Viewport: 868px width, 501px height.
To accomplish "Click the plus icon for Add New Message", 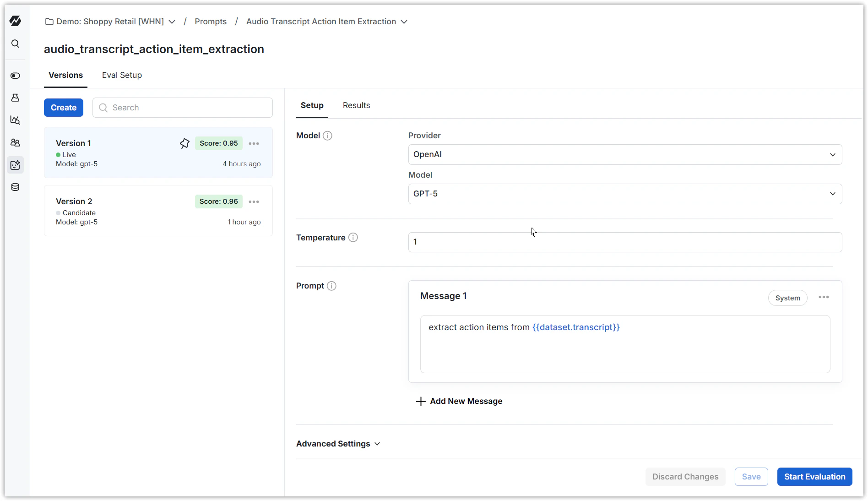I will 420,401.
